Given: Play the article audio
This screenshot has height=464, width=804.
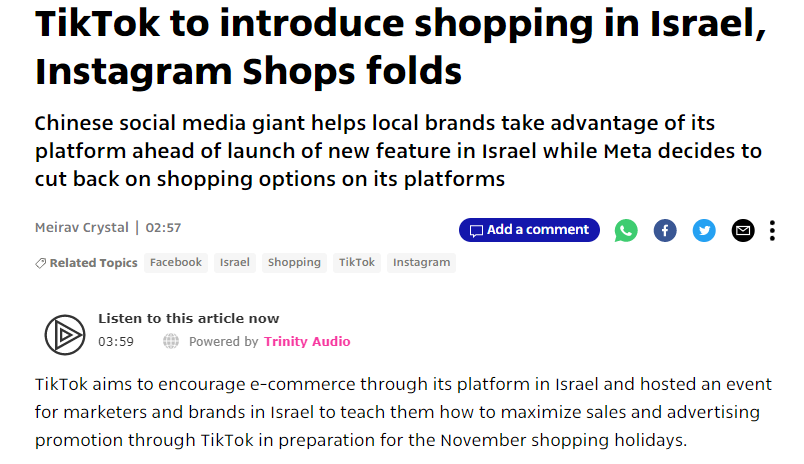Looking at the screenshot, I should tap(64, 334).
